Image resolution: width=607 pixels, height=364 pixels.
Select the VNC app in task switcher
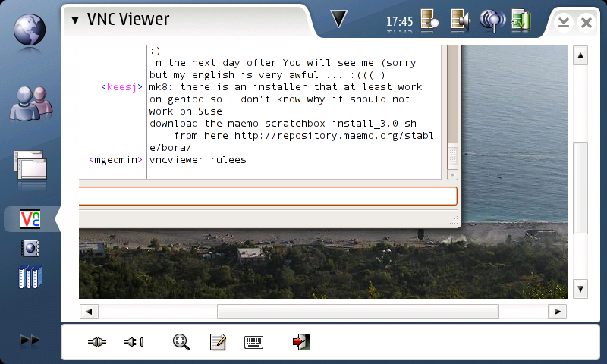click(30, 219)
